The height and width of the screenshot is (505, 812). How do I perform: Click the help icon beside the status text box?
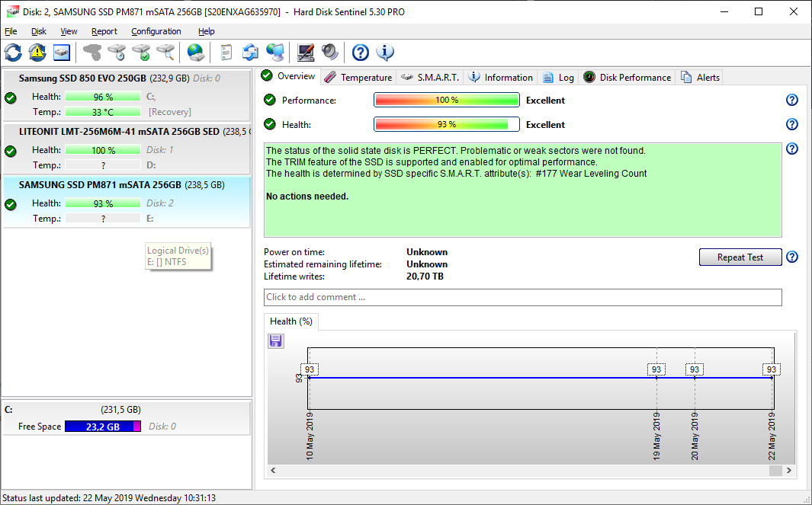pyautogui.click(x=792, y=149)
